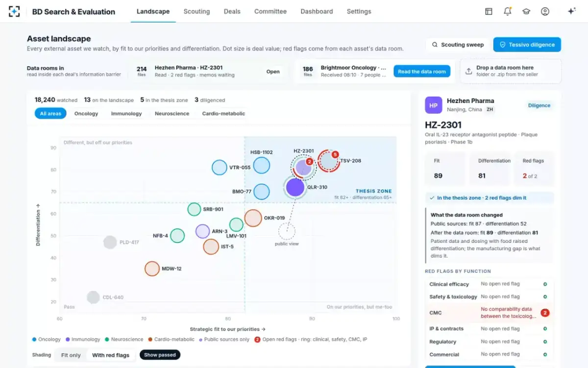Click the '18,240 watched' counter
The image size is (588, 368).
(x=56, y=100)
